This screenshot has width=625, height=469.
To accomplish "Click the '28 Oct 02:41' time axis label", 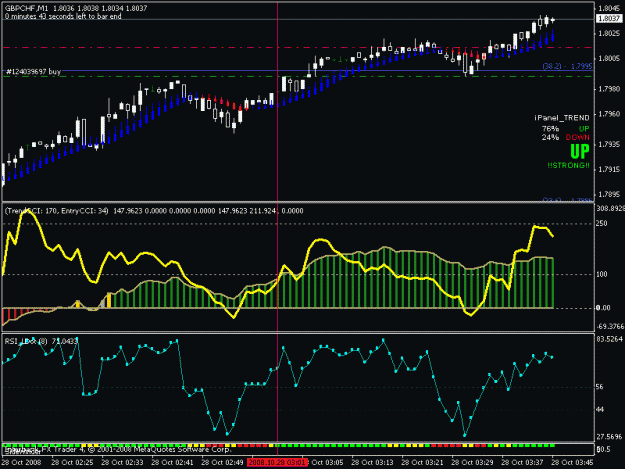I will click(172, 463).
